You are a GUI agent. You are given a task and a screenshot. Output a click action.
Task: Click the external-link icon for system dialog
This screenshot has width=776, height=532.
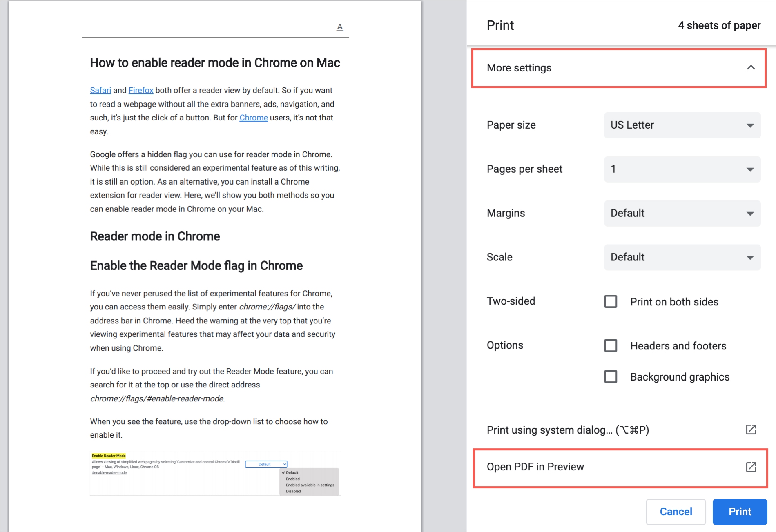[751, 430]
